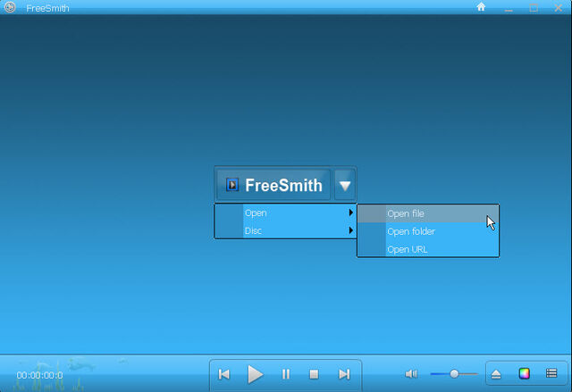Choose Open file from submenu
The width and height of the screenshot is (572, 392).
click(428, 213)
